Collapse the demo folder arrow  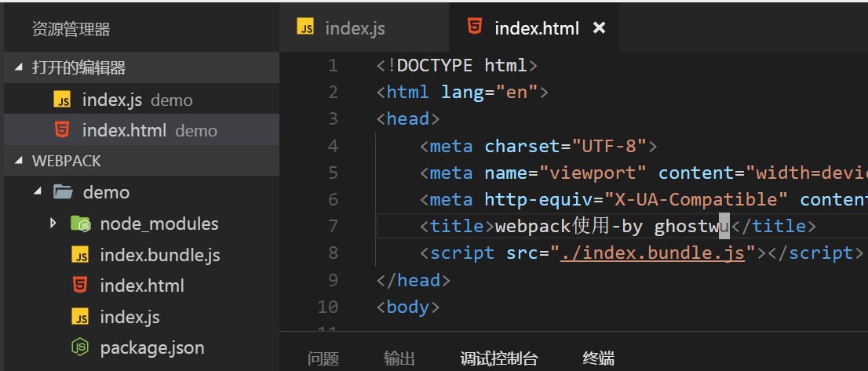(37, 192)
